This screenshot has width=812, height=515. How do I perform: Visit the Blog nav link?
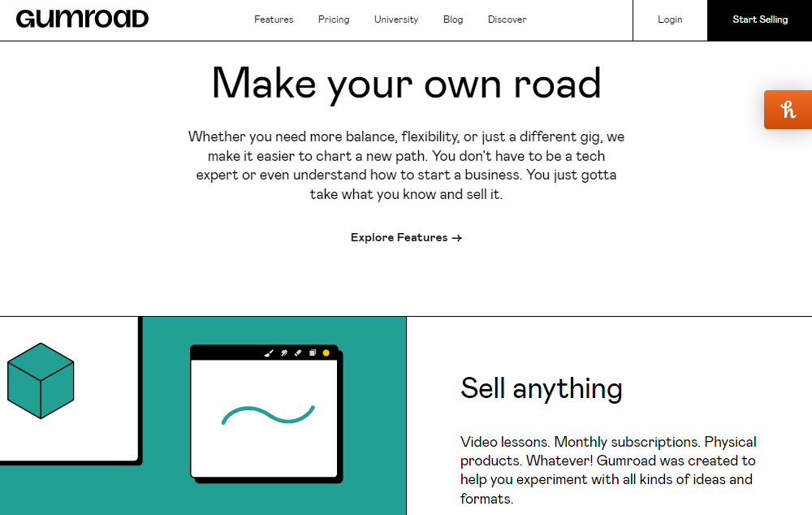tap(453, 19)
